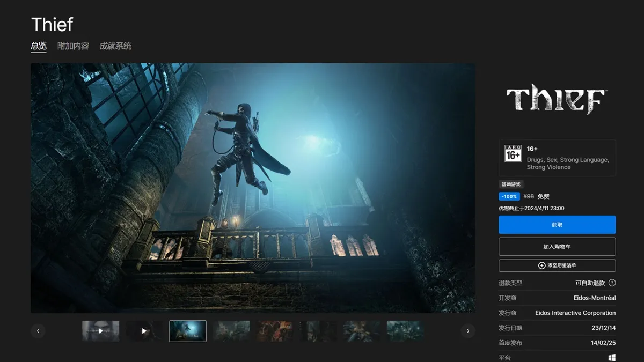Viewport: 644px width, 362px height.
Task: Click the IARC 16+ rating icon
Action: 513,153
